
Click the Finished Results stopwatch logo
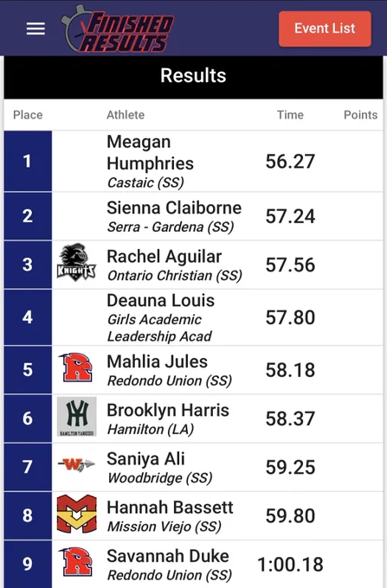pyautogui.click(x=117, y=29)
